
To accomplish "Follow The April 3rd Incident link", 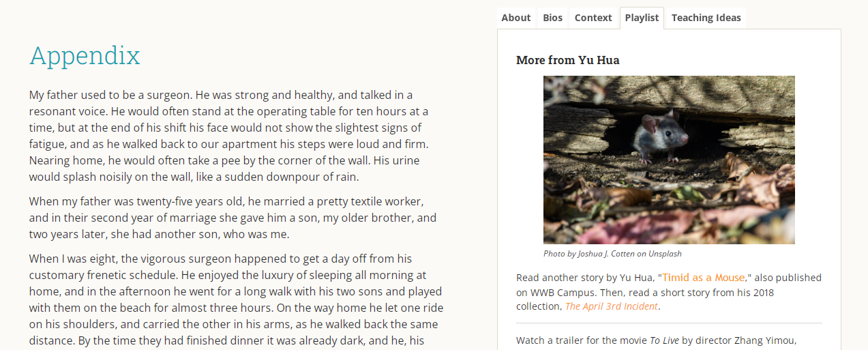I will click(611, 306).
